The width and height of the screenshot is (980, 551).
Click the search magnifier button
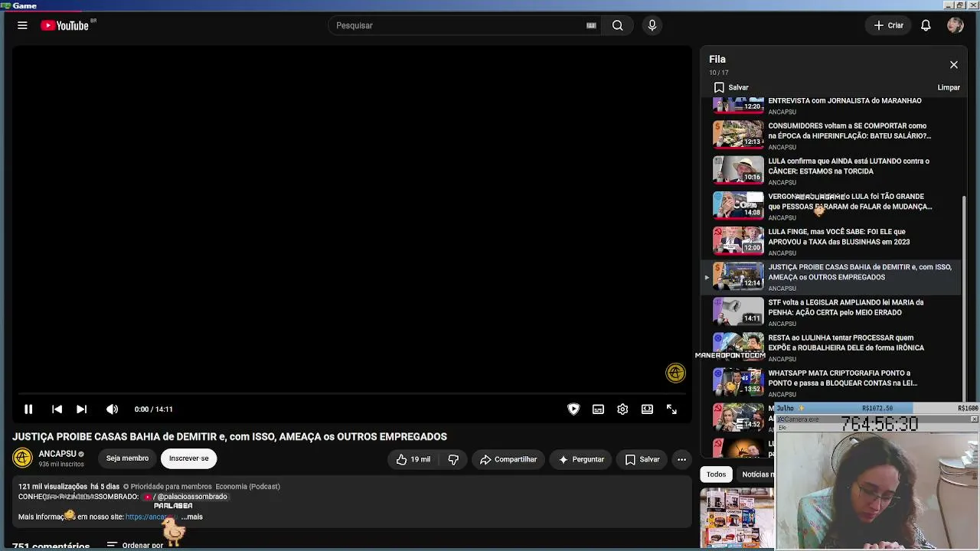coord(617,25)
